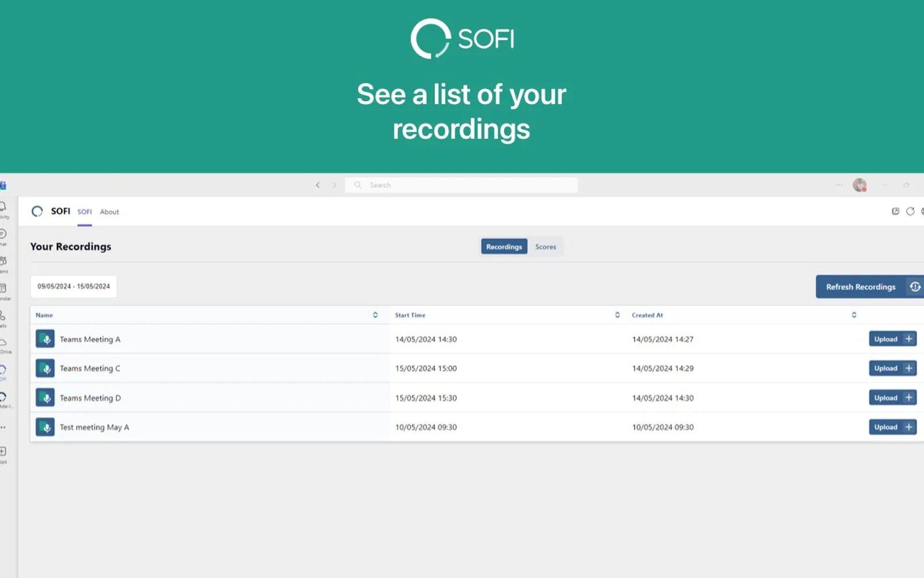The image size is (924, 578).
Task: Open Calls in the Teams sidebar
Action: coord(3,318)
